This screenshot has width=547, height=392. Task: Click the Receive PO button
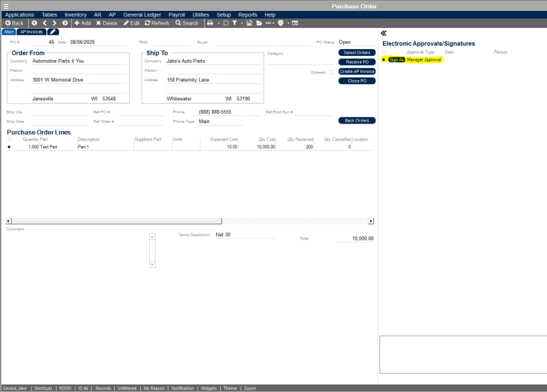click(x=357, y=61)
